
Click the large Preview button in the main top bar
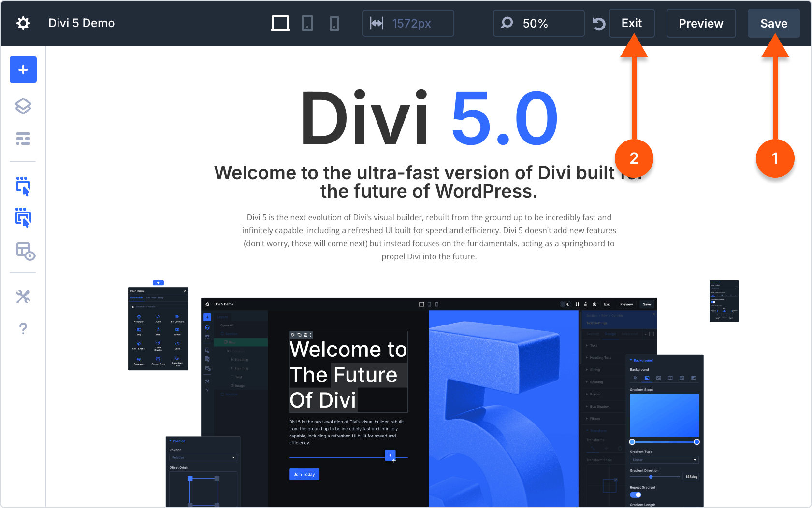pos(701,23)
